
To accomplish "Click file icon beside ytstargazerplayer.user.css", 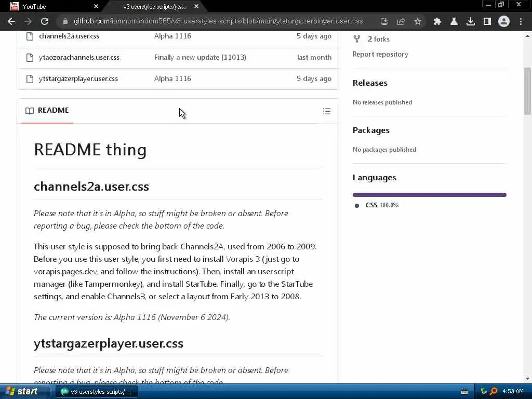I will coord(30,79).
